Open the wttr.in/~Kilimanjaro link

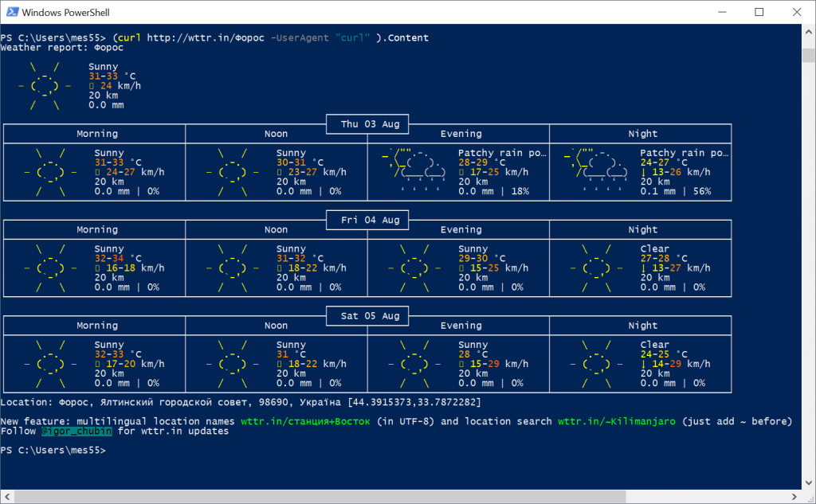pos(613,421)
